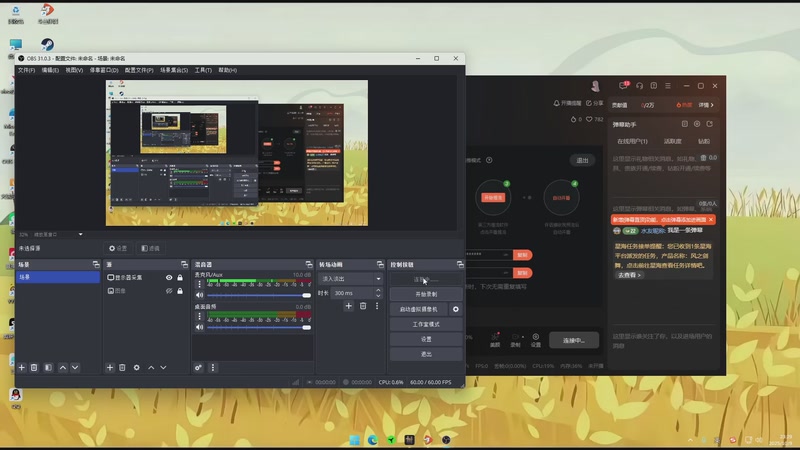The height and width of the screenshot is (450, 800).
Task: Open advanced audio properties gear in mixer
Action: pos(198,367)
